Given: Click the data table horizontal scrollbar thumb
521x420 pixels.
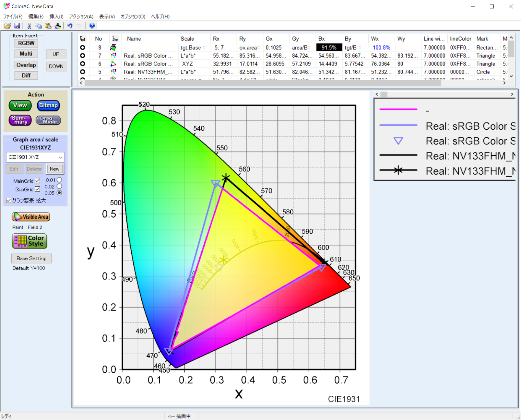Looking at the screenshot, I should (x=263, y=83).
